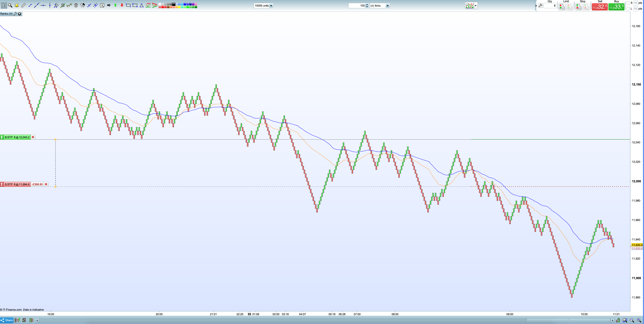Enable the S stop points checkbox
The image size is (644, 324).
(628, 3)
